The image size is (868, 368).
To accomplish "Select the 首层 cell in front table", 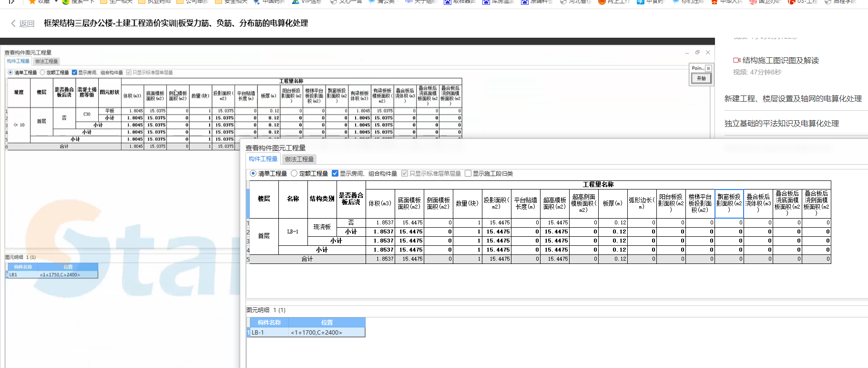I will point(264,236).
